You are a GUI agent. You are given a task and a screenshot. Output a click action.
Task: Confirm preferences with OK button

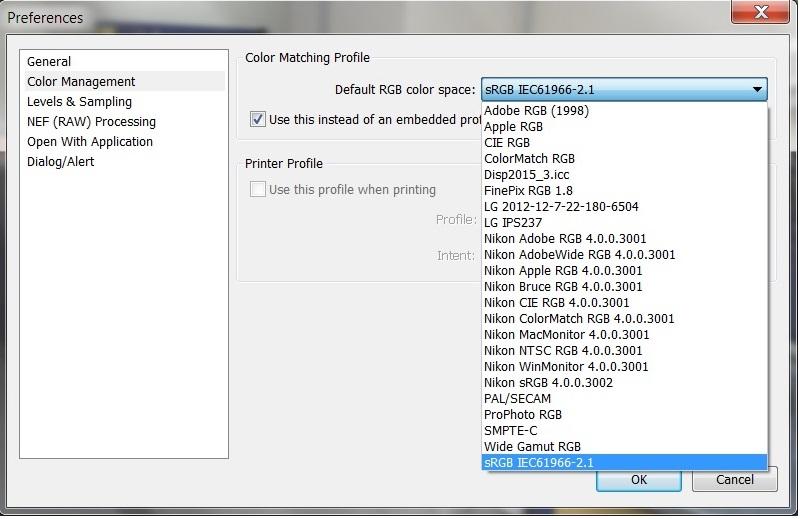click(639, 480)
